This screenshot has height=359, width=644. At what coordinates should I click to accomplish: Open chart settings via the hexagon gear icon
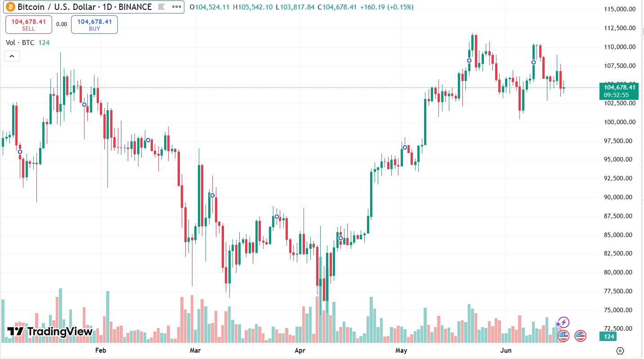coord(621,351)
